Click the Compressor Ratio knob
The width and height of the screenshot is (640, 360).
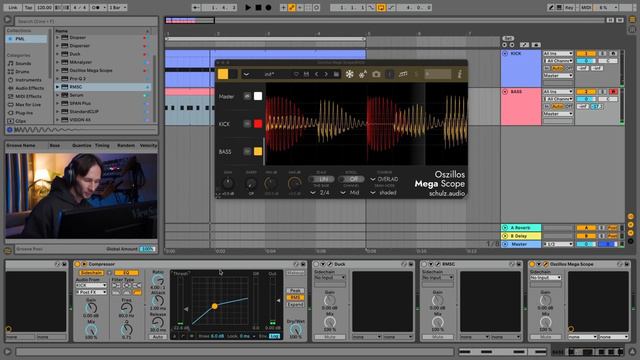[158, 280]
